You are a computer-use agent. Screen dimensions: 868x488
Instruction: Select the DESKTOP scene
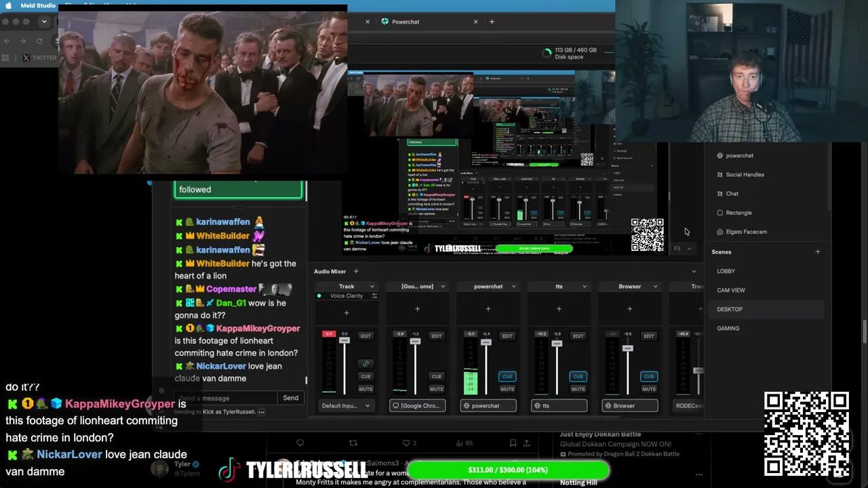pos(768,309)
